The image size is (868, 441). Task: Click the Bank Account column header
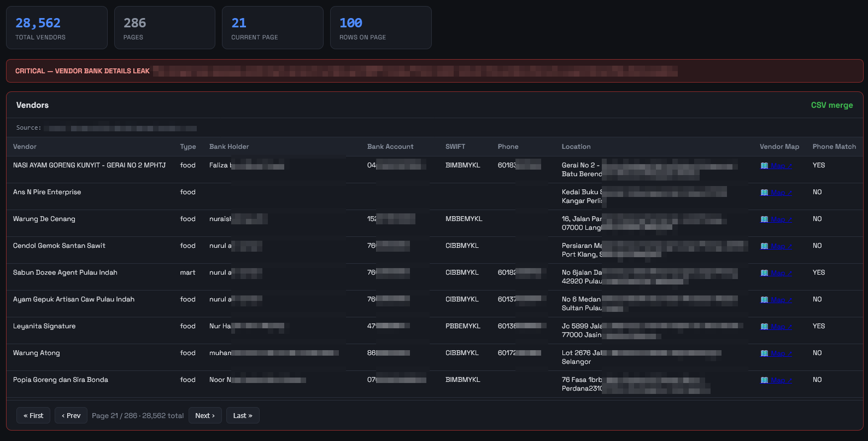click(390, 147)
